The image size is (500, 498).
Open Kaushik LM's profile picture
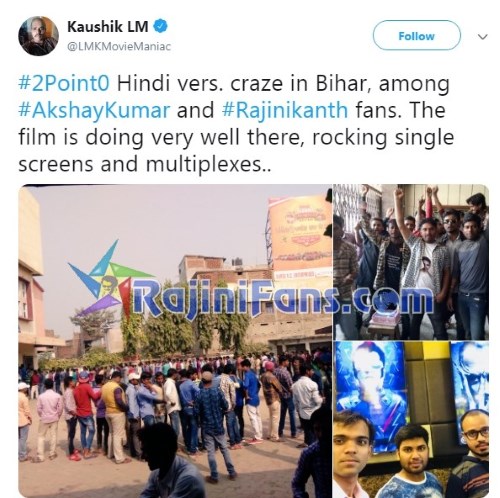pyautogui.click(x=38, y=36)
